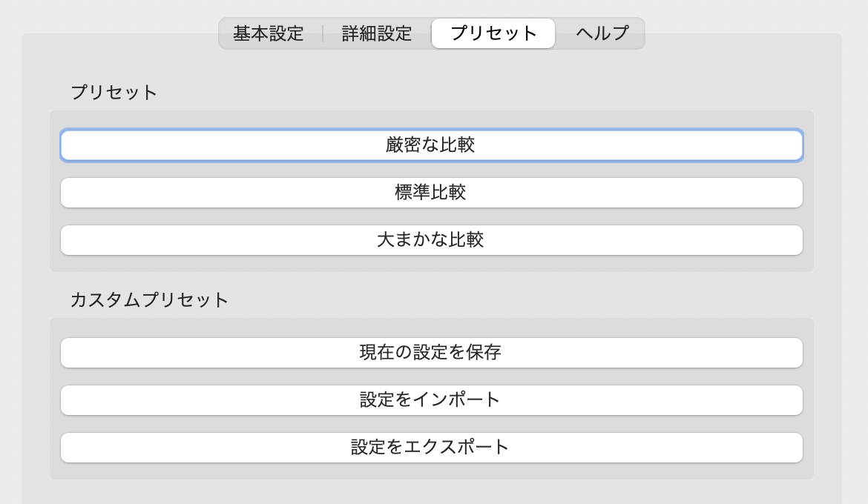Click the カスタムプリセット section label
The height and width of the screenshot is (504, 868).
point(149,300)
